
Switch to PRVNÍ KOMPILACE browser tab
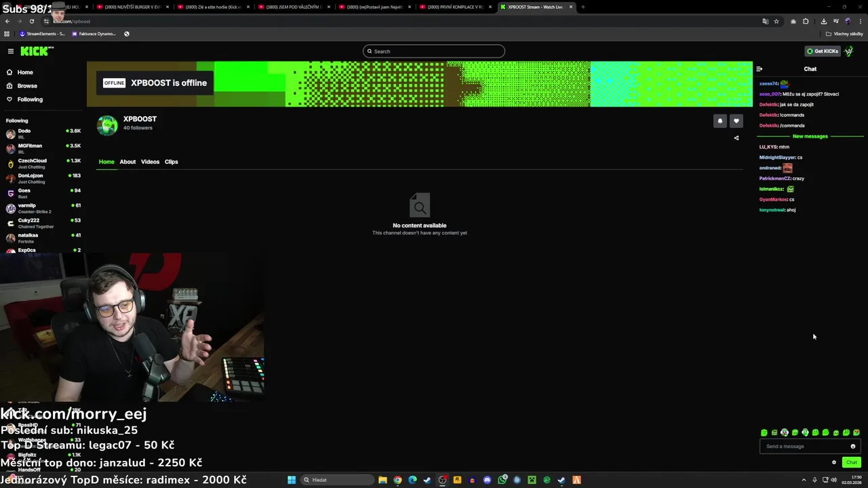pyautogui.click(x=455, y=7)
